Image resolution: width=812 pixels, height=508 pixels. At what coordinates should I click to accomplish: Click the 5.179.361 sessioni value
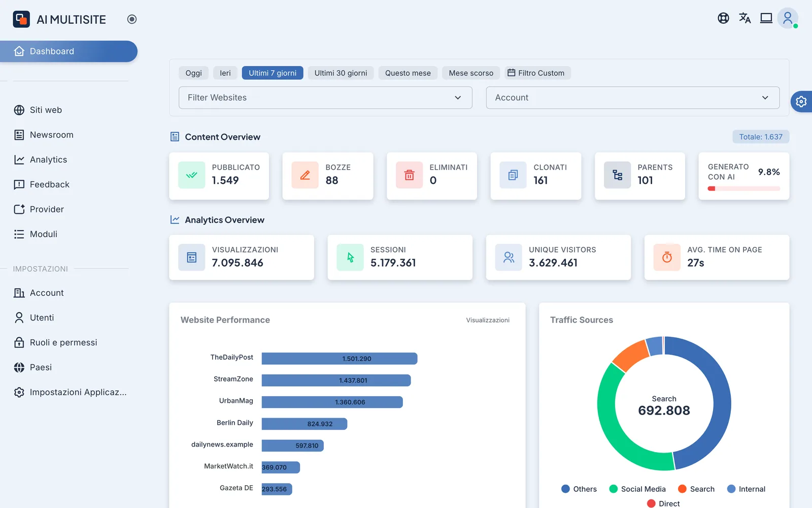[x=393, y=263]
